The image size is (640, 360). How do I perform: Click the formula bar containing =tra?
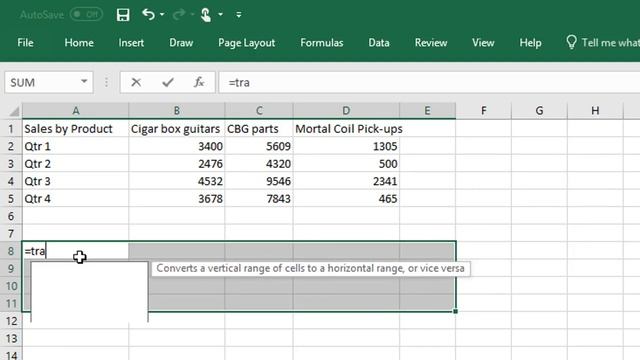click(429, 82)
